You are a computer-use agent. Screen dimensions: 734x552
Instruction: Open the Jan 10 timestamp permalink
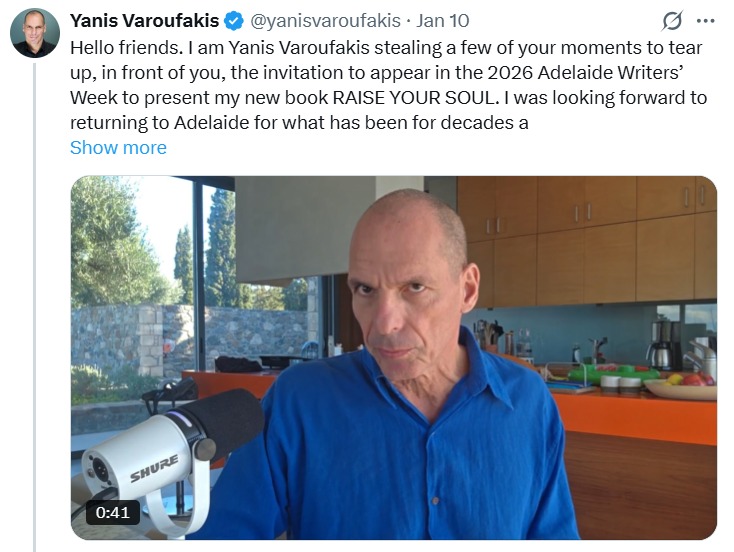(x=443, y=21)
